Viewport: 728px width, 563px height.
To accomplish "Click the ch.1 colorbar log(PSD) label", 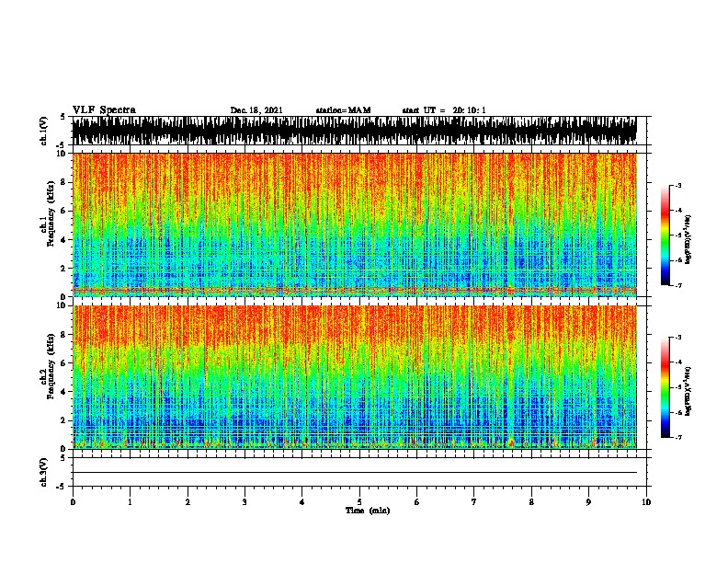I will (688, 239).
